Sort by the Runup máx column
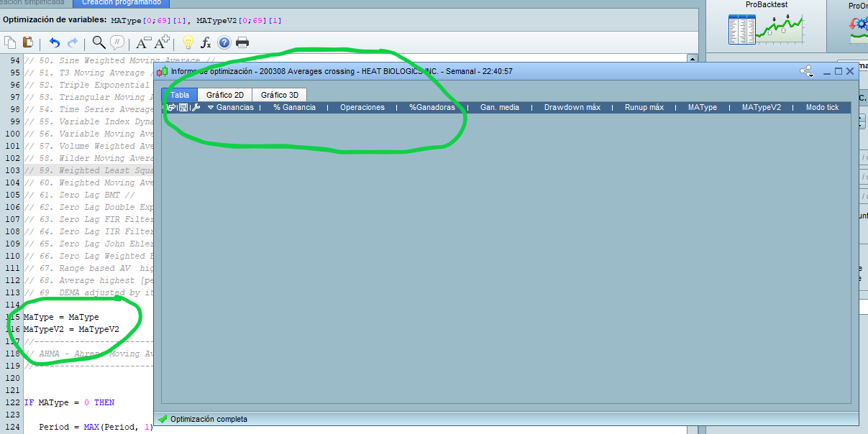868x434 pixels. pos(644,108)
